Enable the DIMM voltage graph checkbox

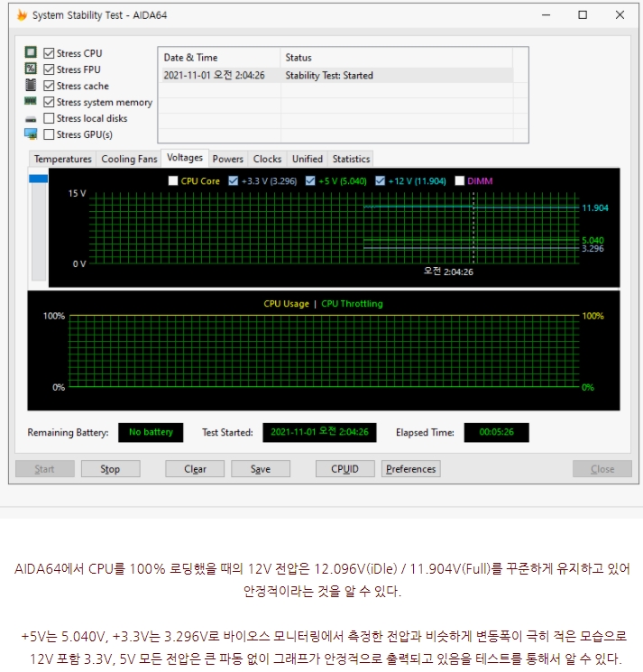(459, 181)
